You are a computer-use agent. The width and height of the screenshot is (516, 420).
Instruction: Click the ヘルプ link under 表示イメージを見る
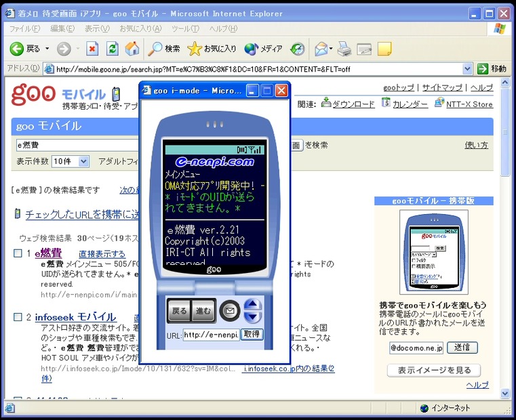477,385
